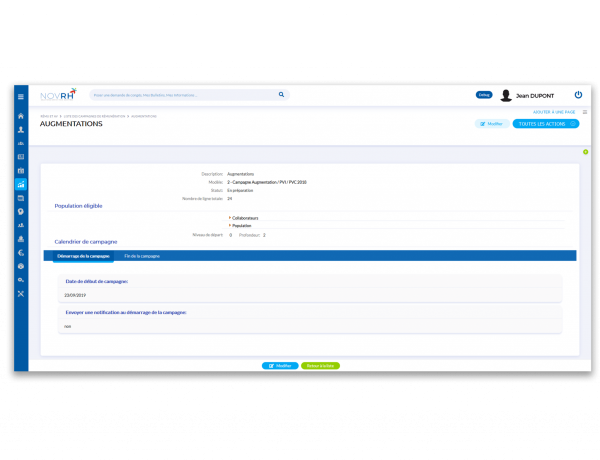The width and height of the screenshot is (600, 460).
Task: Open the hamburger menu in the sidebar
Action: pyautogui.click(x=21, y=96)
